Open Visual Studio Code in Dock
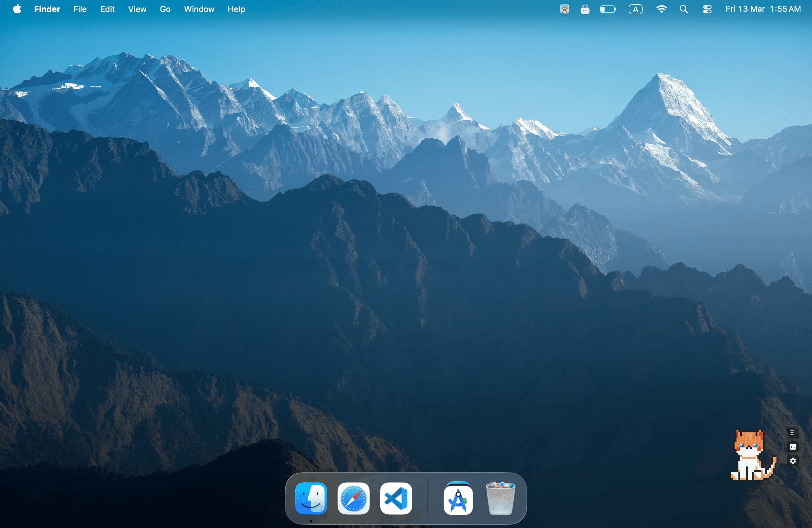 point(396,498)
